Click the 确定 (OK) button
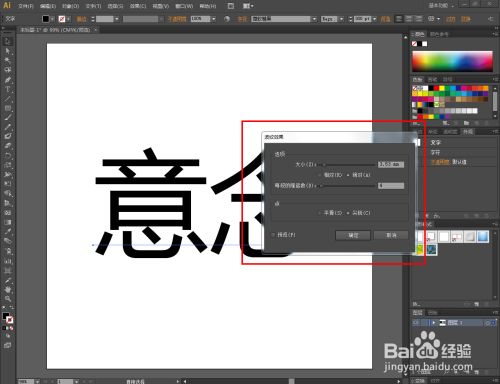The height and width of the screenshot is (384, 500). pos(353,235)
